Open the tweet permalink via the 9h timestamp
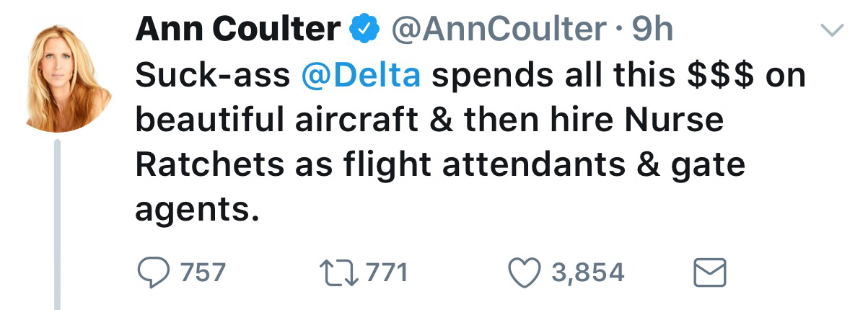868x310 pixels. coord(652,29)
